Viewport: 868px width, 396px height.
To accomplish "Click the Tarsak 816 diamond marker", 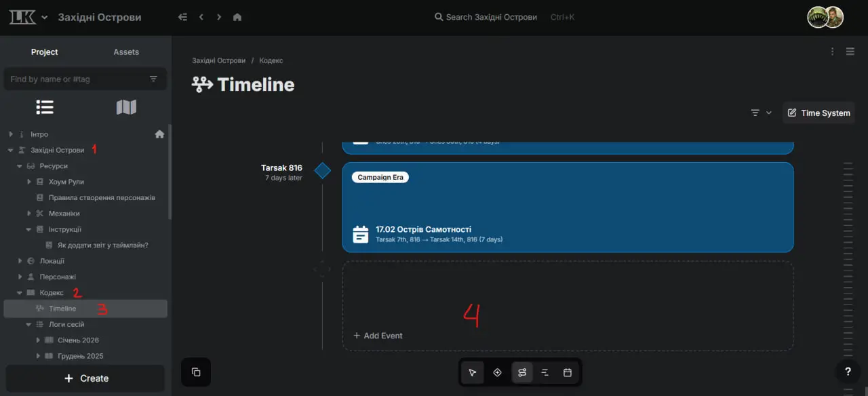I will coord(323,170).
